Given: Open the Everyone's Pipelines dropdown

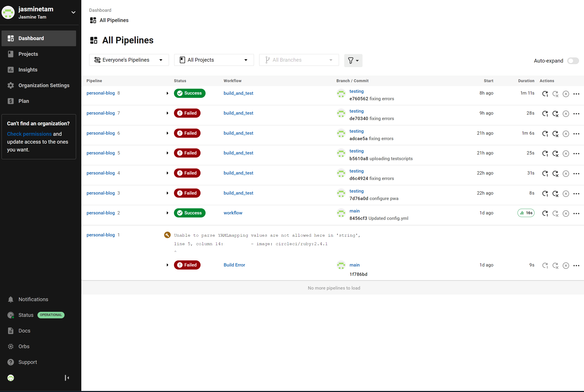Looking at the screenshot, I should tap(129, 60).
